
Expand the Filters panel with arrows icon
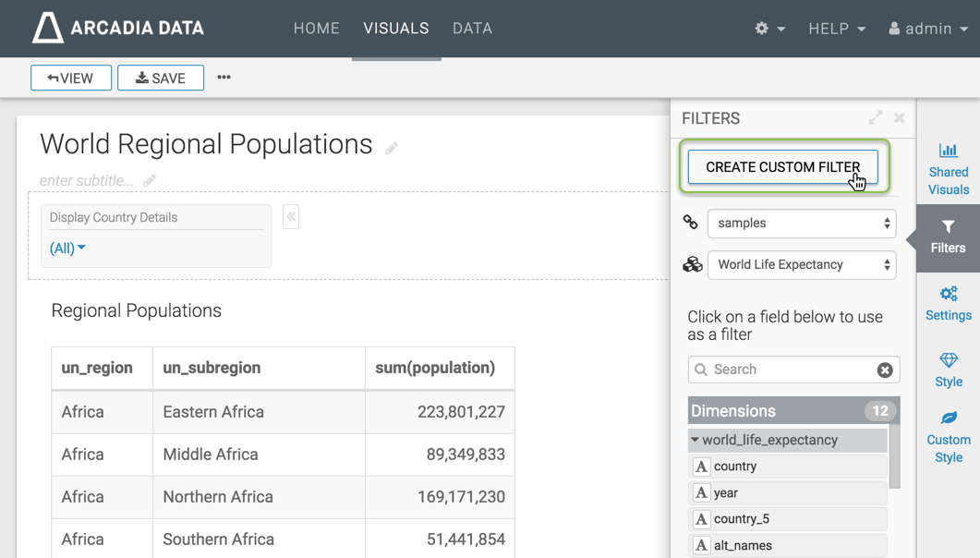(x=875, y=117)
